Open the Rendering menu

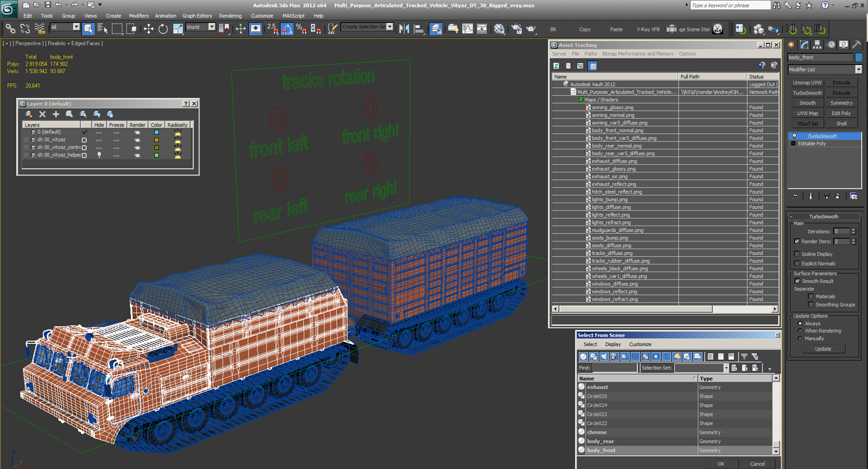click(x=230, y=16)
